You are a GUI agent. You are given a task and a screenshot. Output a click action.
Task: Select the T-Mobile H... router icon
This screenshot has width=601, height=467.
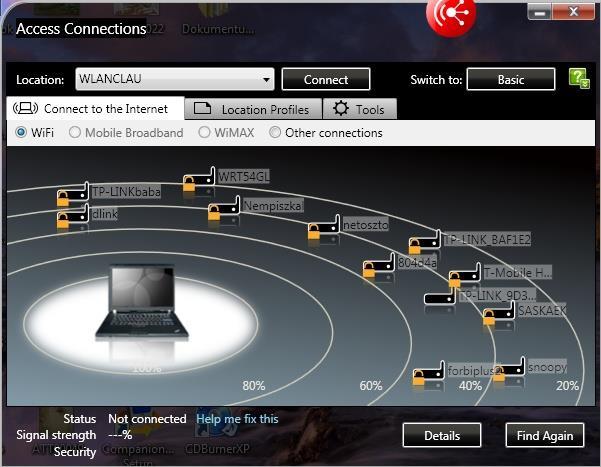[465, 275]
